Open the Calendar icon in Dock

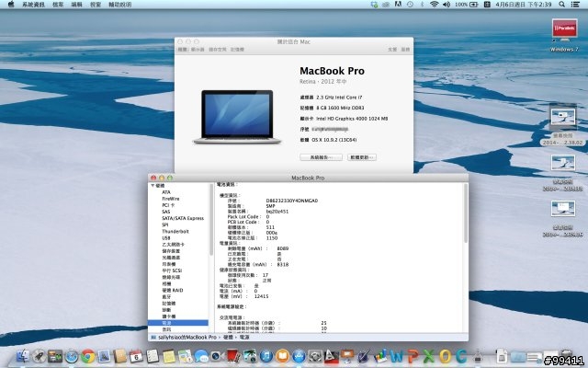click(136, 356)
